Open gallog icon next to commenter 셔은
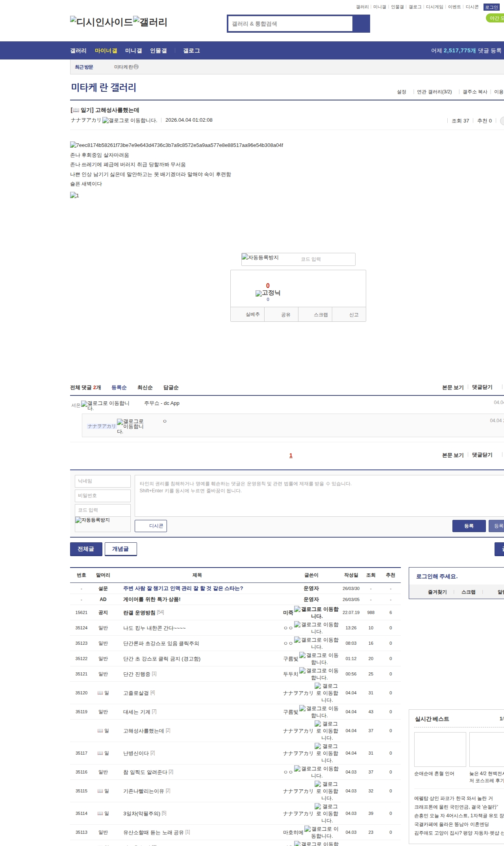 (x=84, y=403)
